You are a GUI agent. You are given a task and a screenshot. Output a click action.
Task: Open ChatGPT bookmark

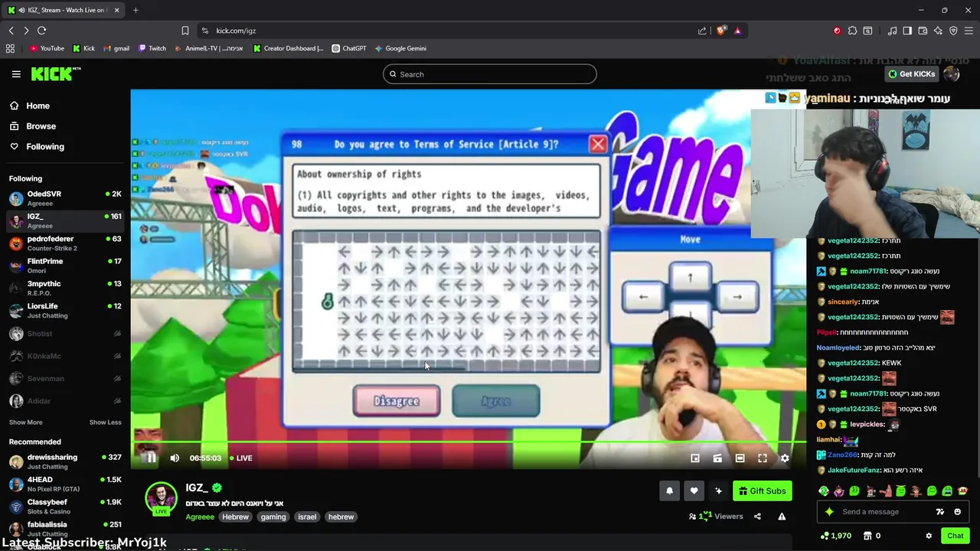pyautogui.click(x=348, y=48)
